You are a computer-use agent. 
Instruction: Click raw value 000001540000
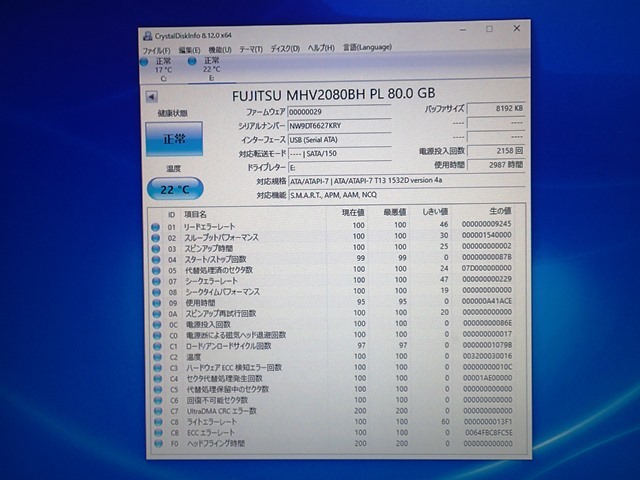tap(487, 235)
